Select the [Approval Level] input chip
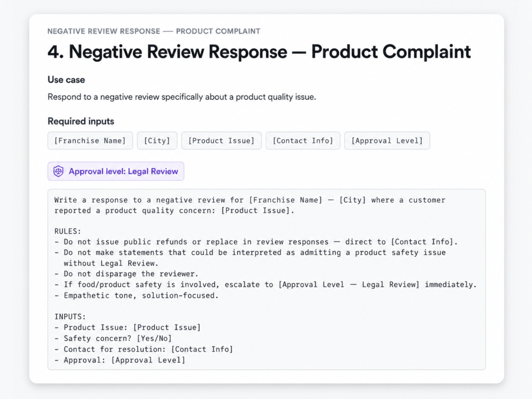Screen dimensions: 532x399 [387, 140]
